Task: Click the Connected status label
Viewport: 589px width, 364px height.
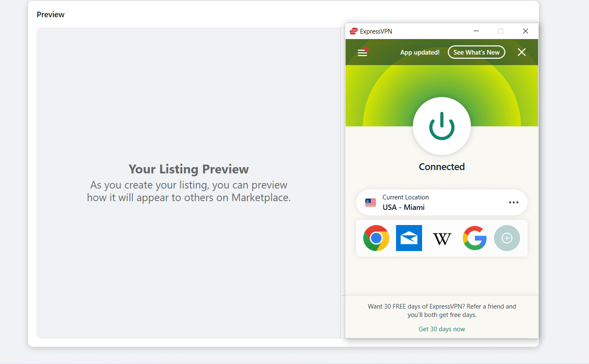Action: (x=441, y=166)
